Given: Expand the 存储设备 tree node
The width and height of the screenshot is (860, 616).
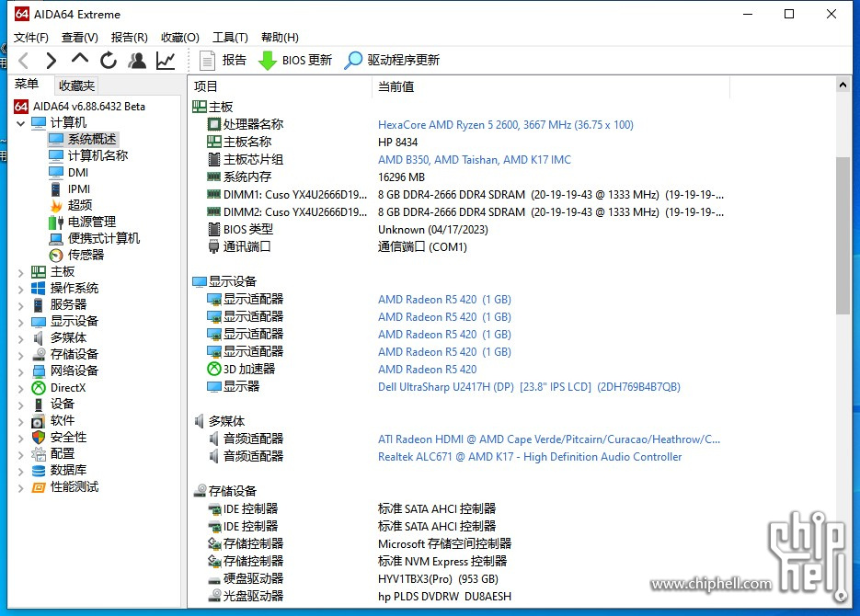Looking at the screenshot, I should pos(21,355).
